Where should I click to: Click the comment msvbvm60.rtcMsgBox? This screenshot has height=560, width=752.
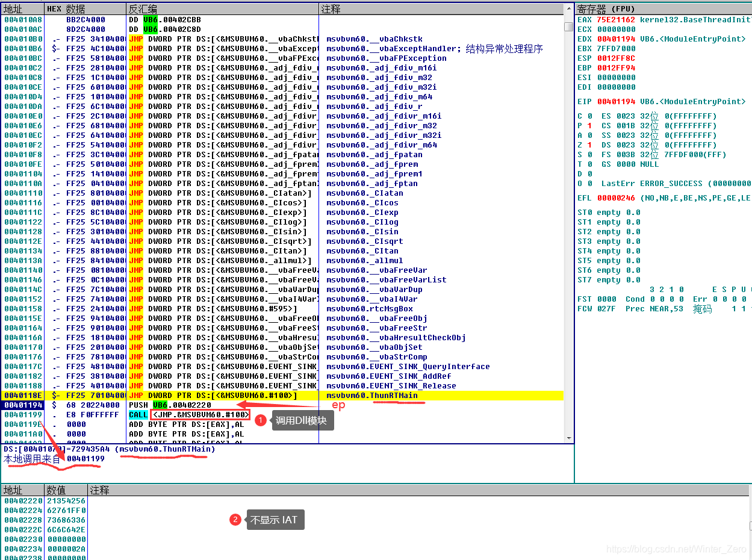pyautogui.click(x=370, y=309)
